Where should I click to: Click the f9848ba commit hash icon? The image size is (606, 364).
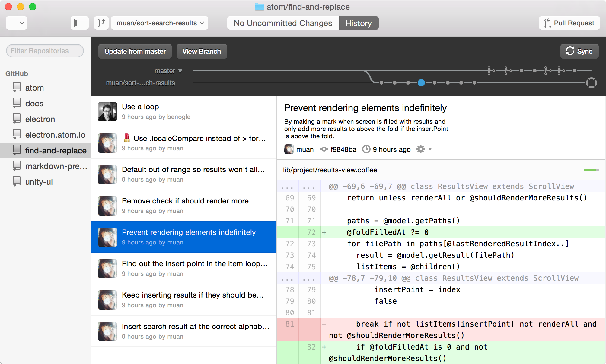(x=324, y=149)
